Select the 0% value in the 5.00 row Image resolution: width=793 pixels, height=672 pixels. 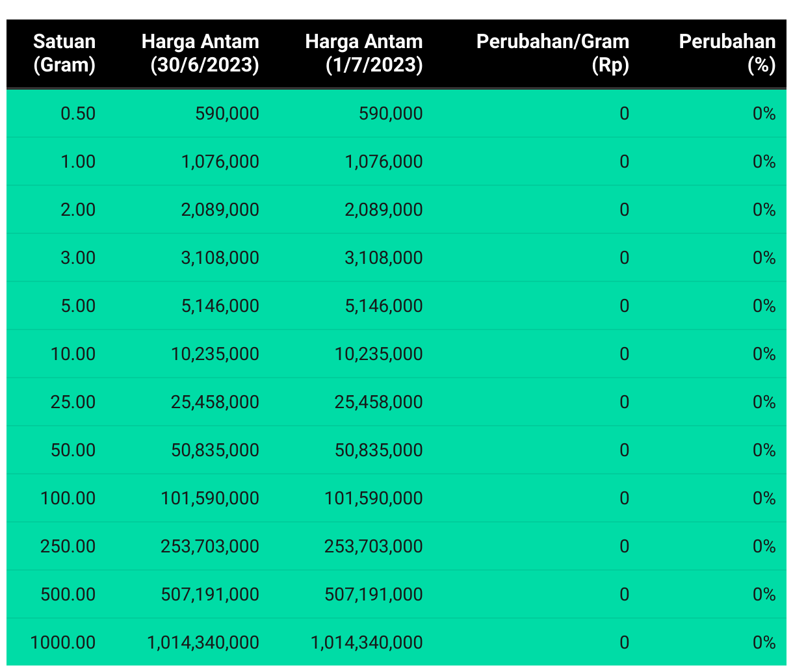(x=764, y=306)
